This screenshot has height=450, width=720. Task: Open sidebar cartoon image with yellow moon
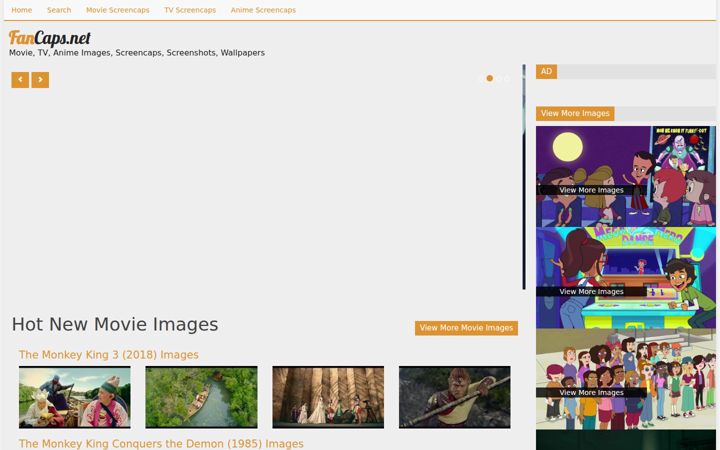pos(625,176)
